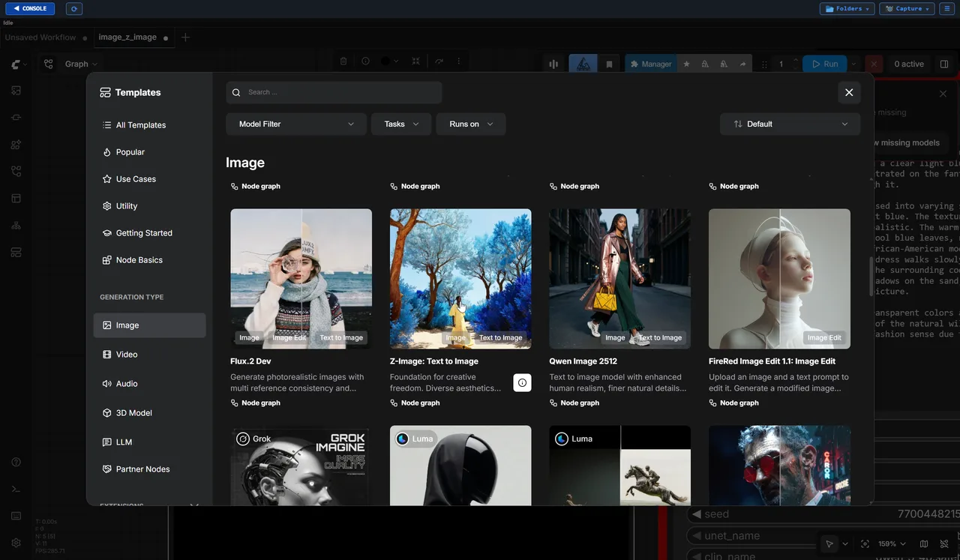Click the audio bars icon in top toolbar
Viewport: 960px width, 560px height.
pyautogui.click(x=553, y=64)
